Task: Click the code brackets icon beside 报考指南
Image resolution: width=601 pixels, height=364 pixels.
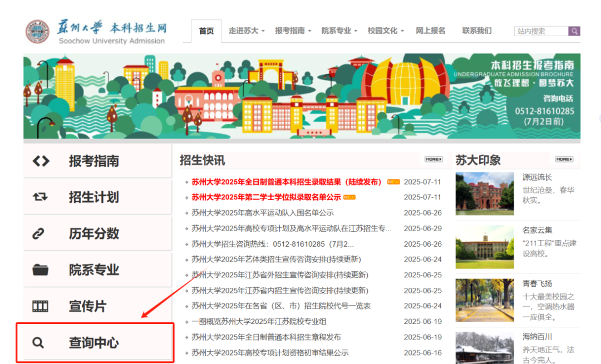Action: click(x=41, y=161)
